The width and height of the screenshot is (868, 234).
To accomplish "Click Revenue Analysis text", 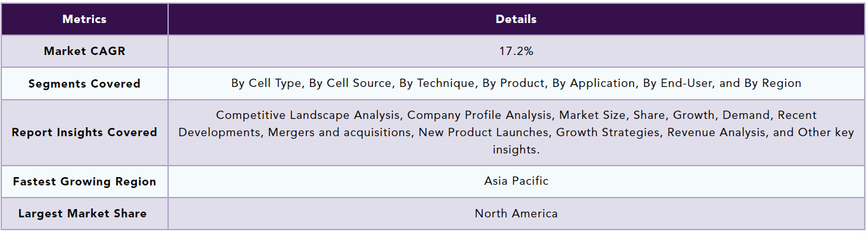I will point(719,132).
